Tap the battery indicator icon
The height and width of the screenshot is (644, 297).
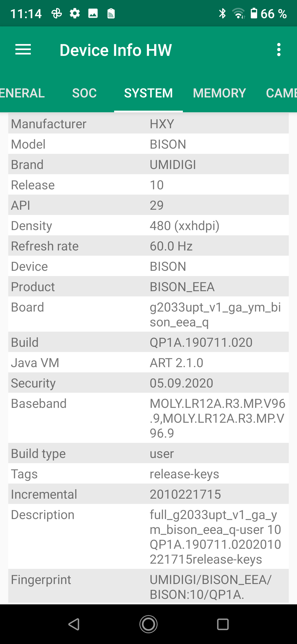click(254, 13)
